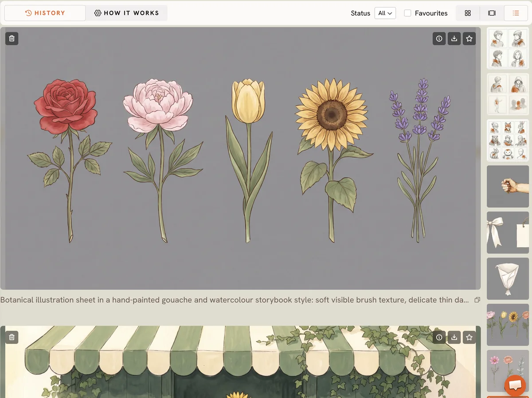The height and width of the screenshot is (398, 532).
Task: Open the History tab
Action: point(45,13)
